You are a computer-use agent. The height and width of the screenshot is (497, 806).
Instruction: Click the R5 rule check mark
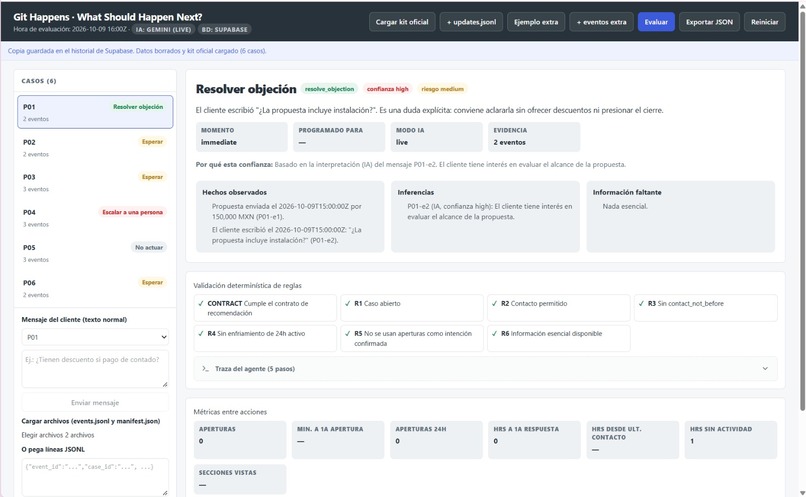click(348, 334)
